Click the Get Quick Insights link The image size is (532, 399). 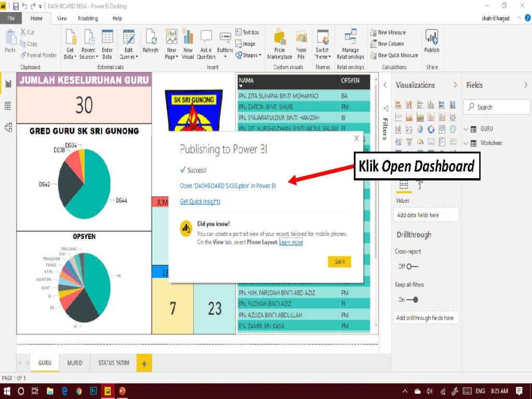[x=200, y=202]
